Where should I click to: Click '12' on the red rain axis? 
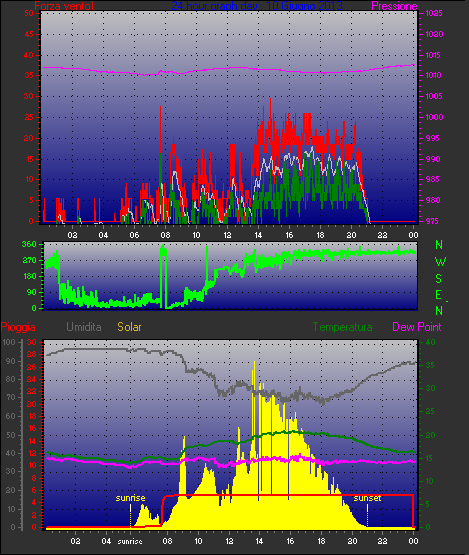point(32,453)
